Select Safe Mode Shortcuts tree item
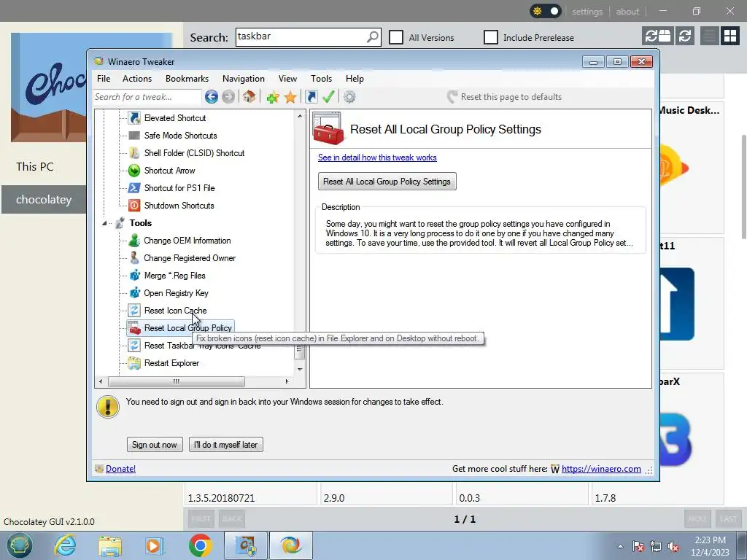Viewport: 747px width, 560px height. [x=181, y=136]
